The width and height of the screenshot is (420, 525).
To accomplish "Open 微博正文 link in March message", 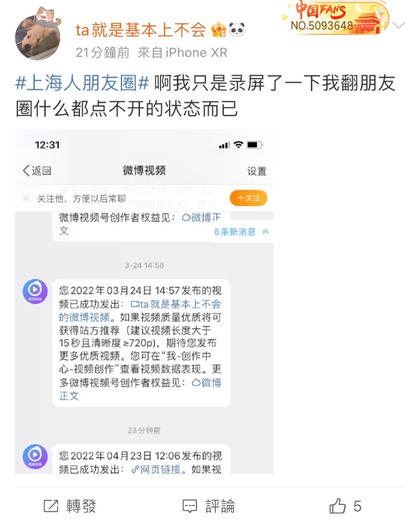I will [x=140, y=389].
